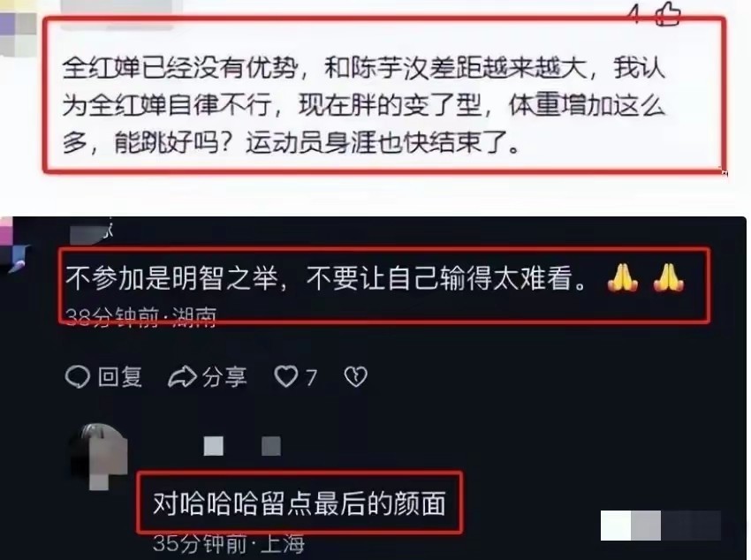
Task: Like the comment with the heart icon
Action: (286, 376)
